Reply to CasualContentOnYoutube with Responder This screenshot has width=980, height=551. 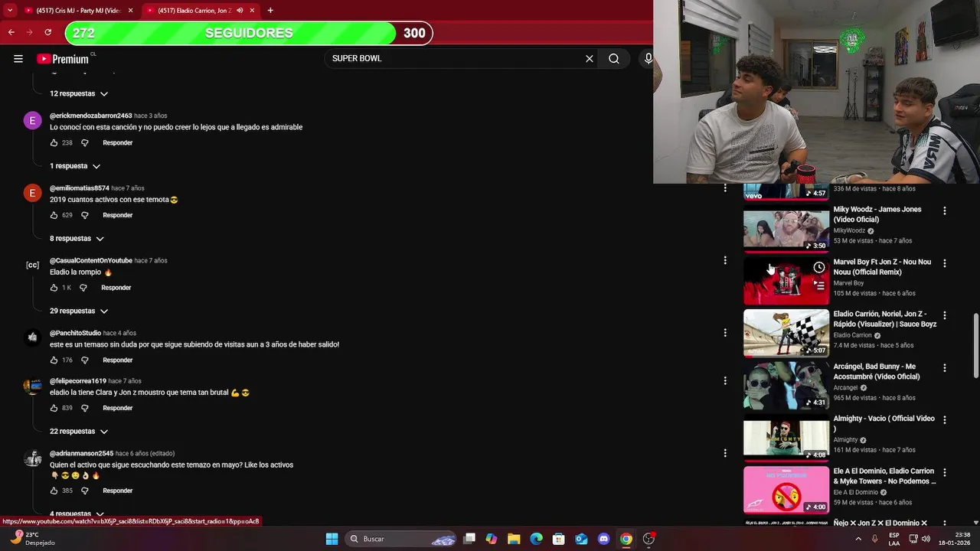pyautogui.click(x=116, y=288)
